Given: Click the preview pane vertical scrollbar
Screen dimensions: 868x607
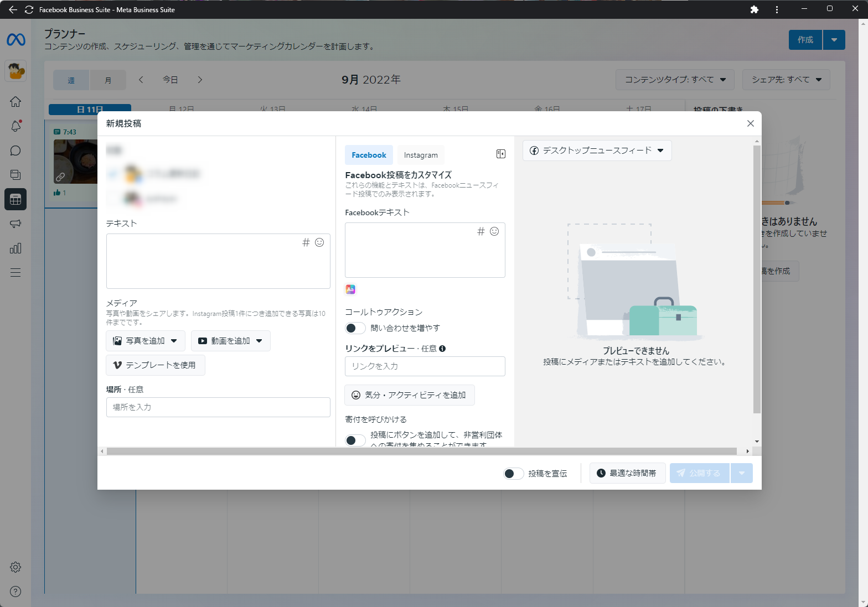Looking at the screenshot, I should click(757, 279).
